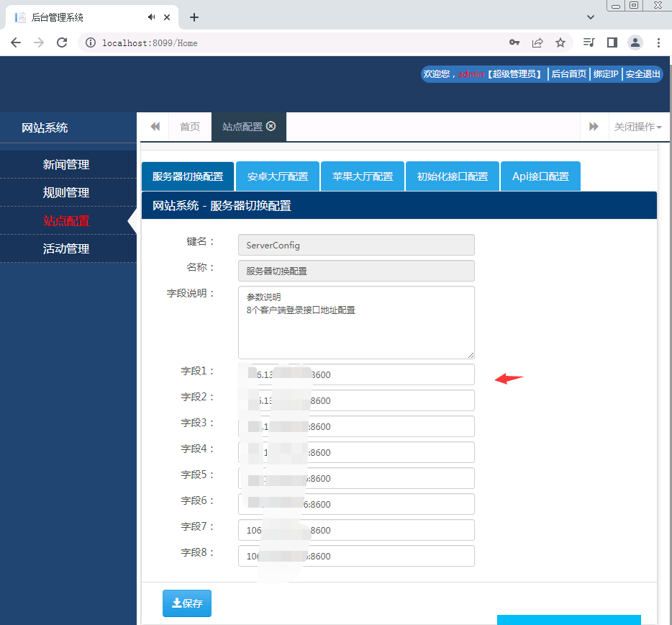This screenshot has height=625, width=672.
Task: Focus the 字段2 input field
Action: click(356, 400)
